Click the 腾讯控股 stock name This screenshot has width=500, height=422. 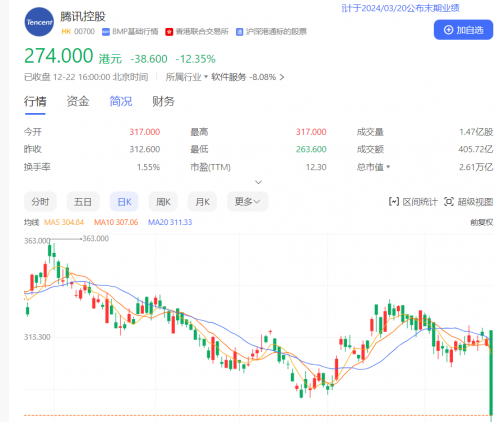[83, 16]
